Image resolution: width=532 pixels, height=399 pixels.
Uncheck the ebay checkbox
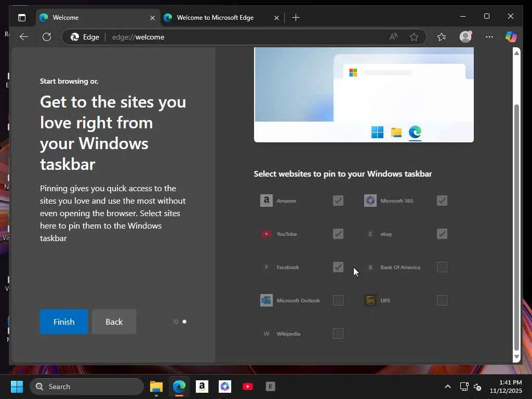(x=442, y=234)
